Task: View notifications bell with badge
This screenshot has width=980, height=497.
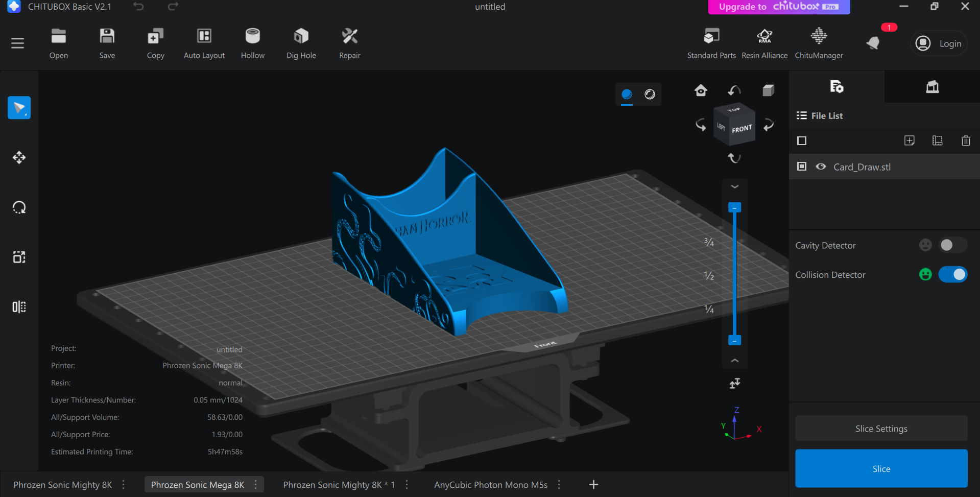Action: [874, 43]
